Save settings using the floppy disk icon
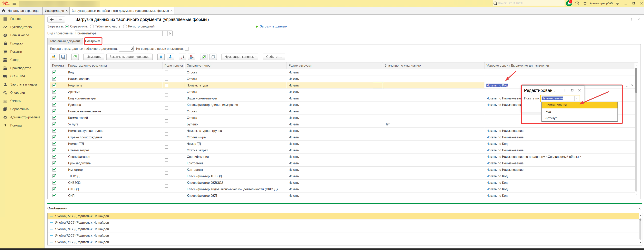This screenshot has height=250, width=644. pyautogui.click(x=63, y=57)
